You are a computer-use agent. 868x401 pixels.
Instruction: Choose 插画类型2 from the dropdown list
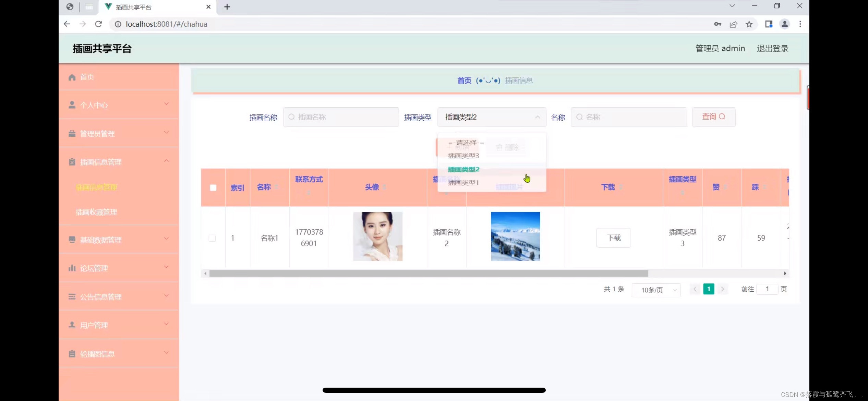(492, 169)
